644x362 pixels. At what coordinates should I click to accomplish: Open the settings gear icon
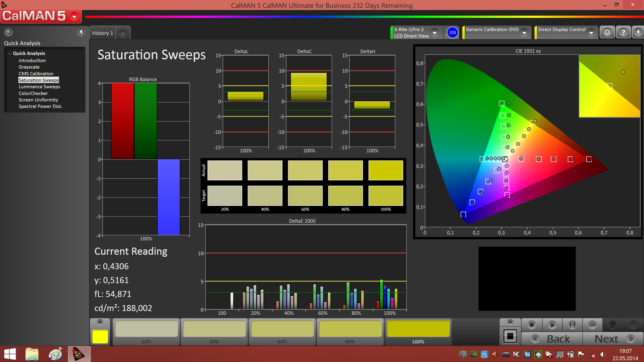607,32
